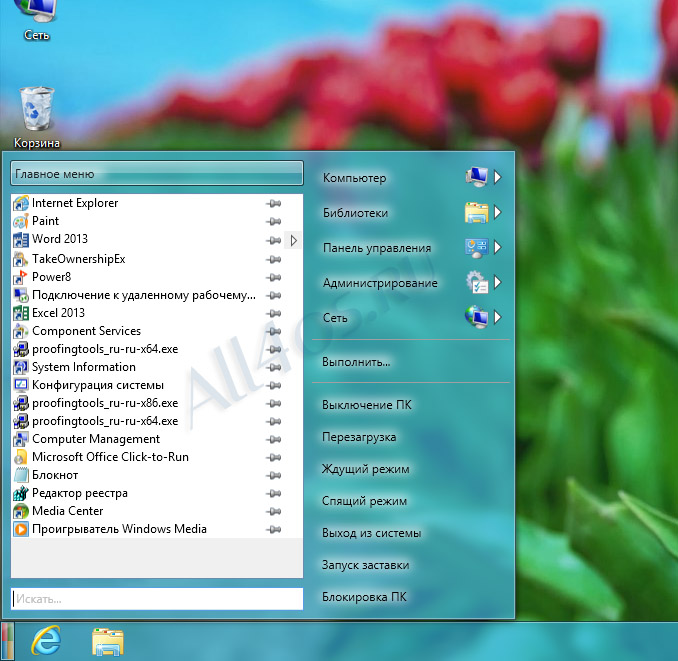Open Панель управления label
This screenshot has height=661, width=678.
point(377,248)
